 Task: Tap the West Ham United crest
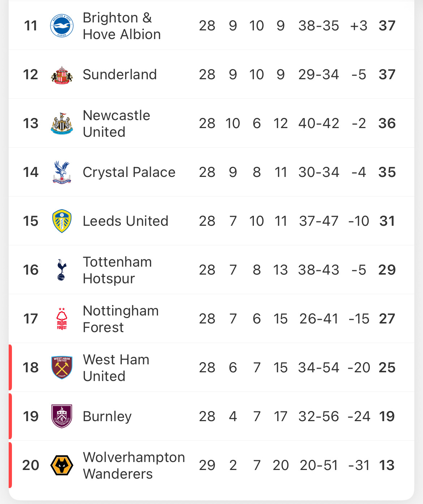[62, 368]
